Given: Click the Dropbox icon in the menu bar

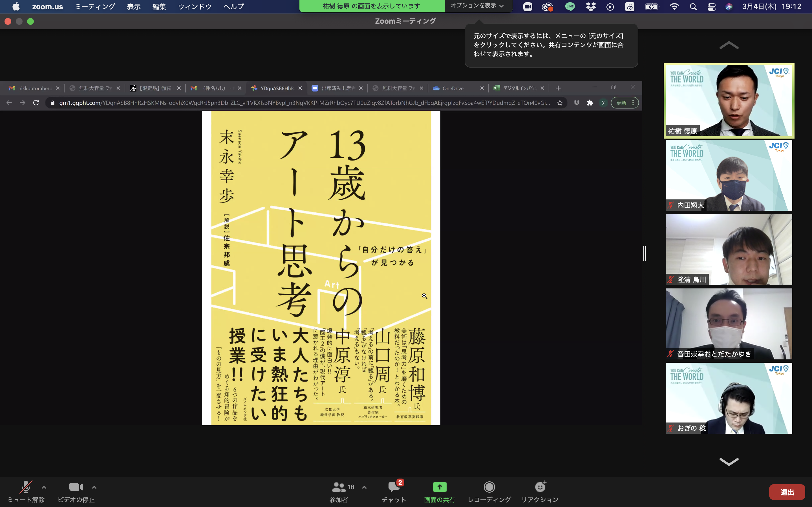Looking at the screenshot, I should (591, 7).
